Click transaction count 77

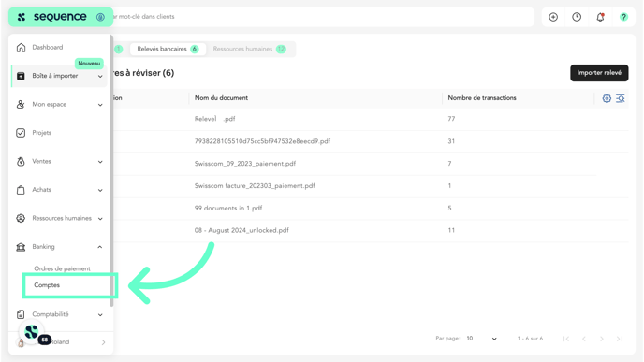click(451, 119)
